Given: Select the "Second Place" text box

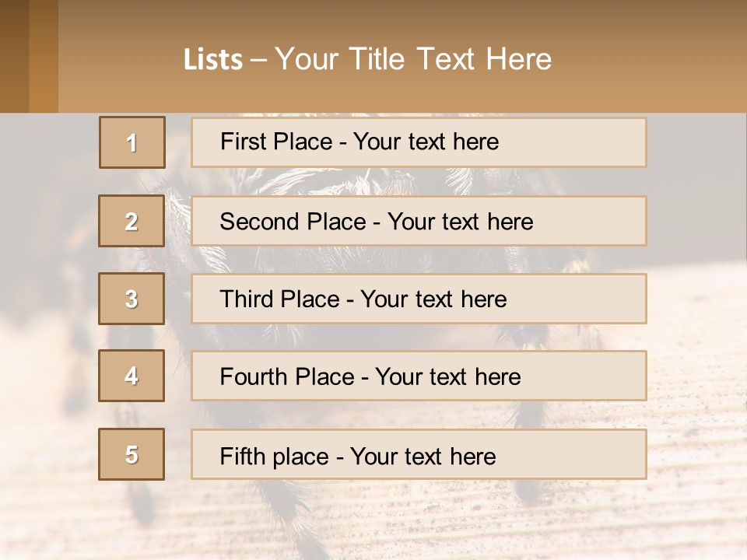Looking at the screenshot, I should point(419,221).
